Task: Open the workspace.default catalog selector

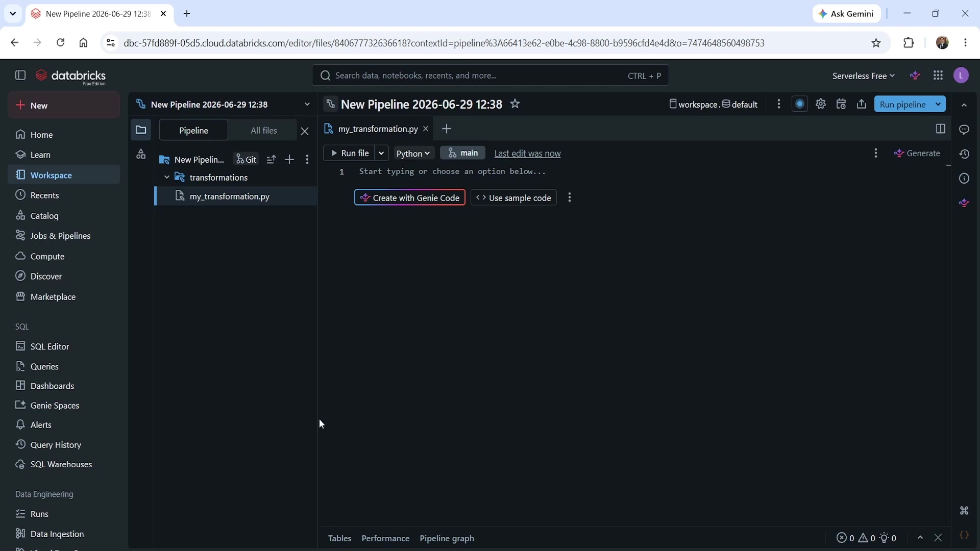Action: point(714,105)
